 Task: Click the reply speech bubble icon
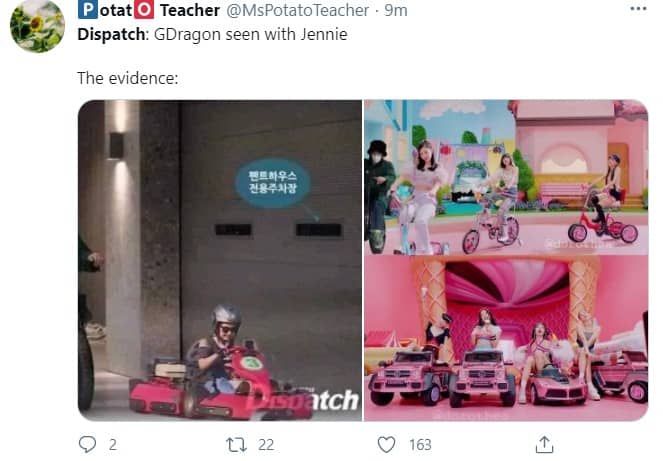[x=88, y=445]
